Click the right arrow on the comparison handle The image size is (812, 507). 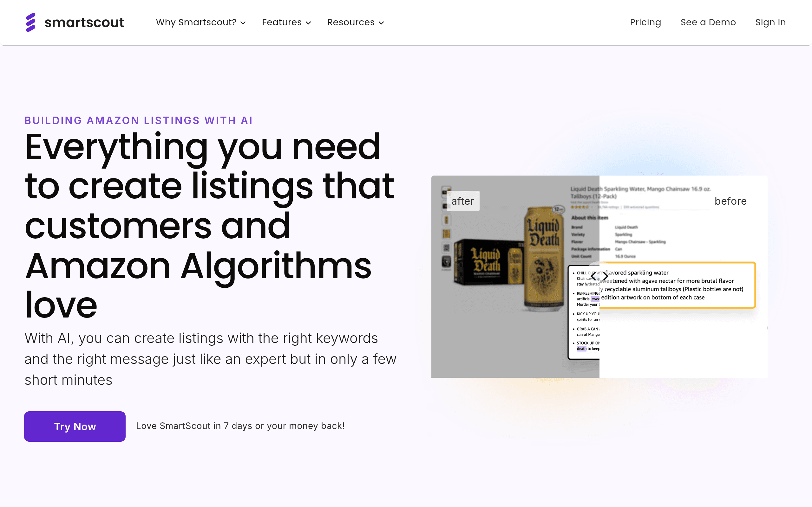click(605, 277)
